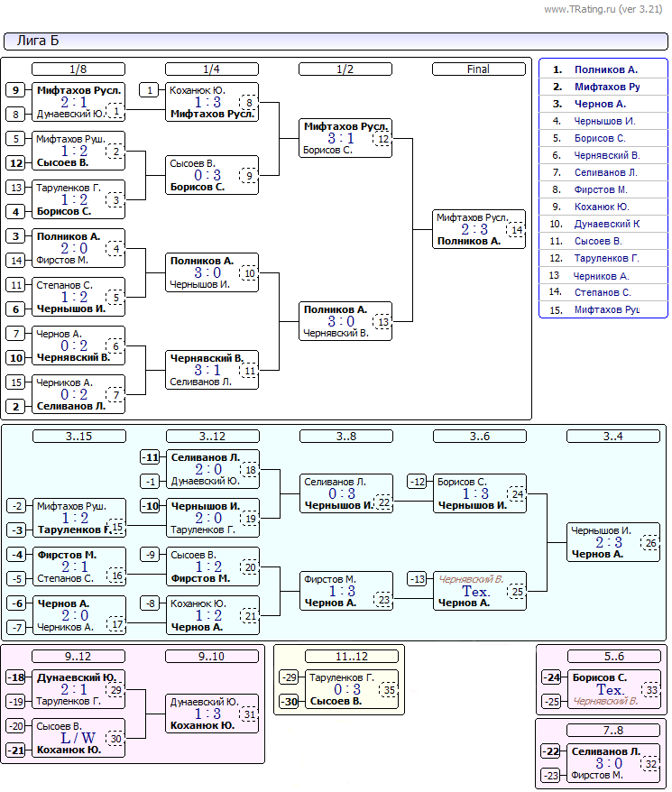Open match 26 Чернышов И. vs Чернов А.
This screenshot has width=672, height=792.
point(612,542)
